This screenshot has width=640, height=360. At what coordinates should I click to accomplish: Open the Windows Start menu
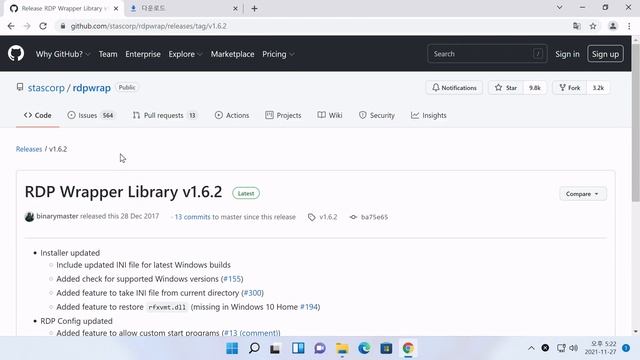pos(232,348)
